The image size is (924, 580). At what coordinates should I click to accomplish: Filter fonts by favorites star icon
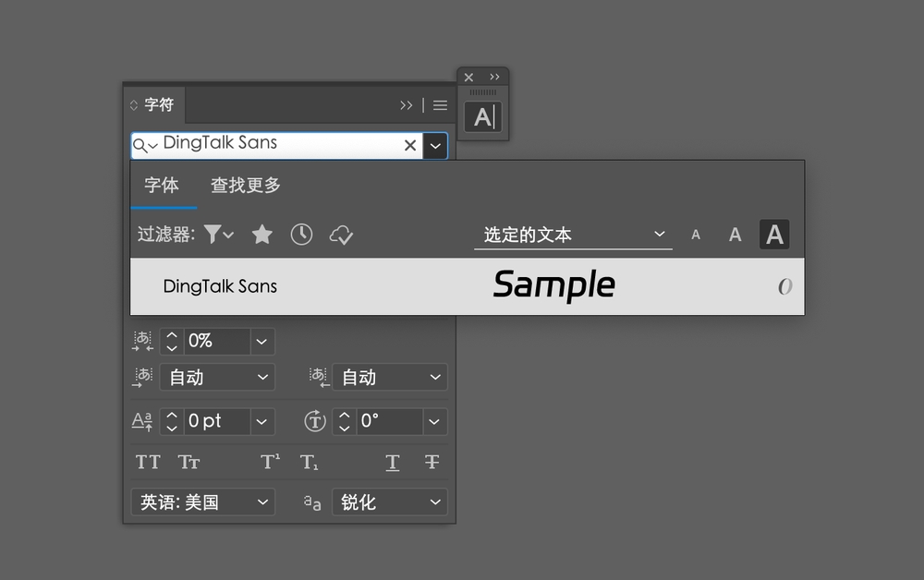[x=262, y=235]
